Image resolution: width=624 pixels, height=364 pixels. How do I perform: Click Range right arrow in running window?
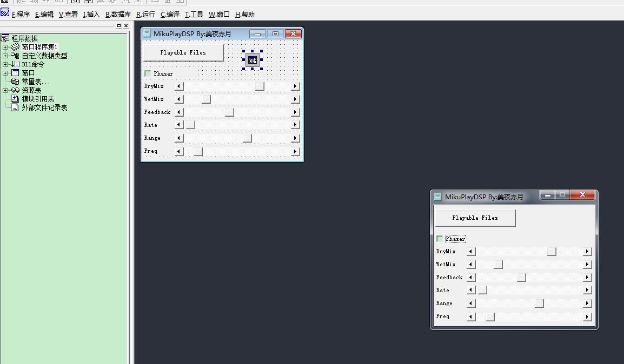tap(587, 303)
